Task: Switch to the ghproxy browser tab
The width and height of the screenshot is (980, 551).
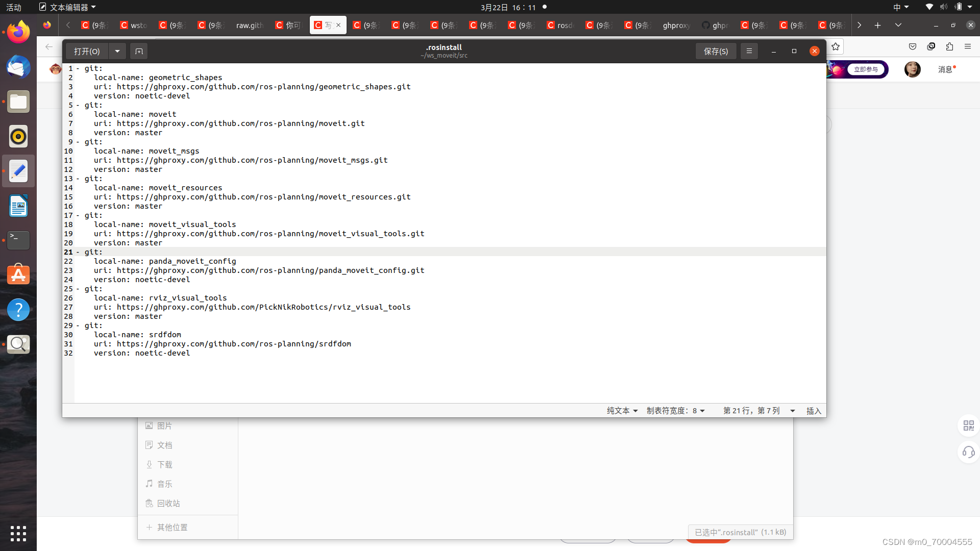Action: 676,25
